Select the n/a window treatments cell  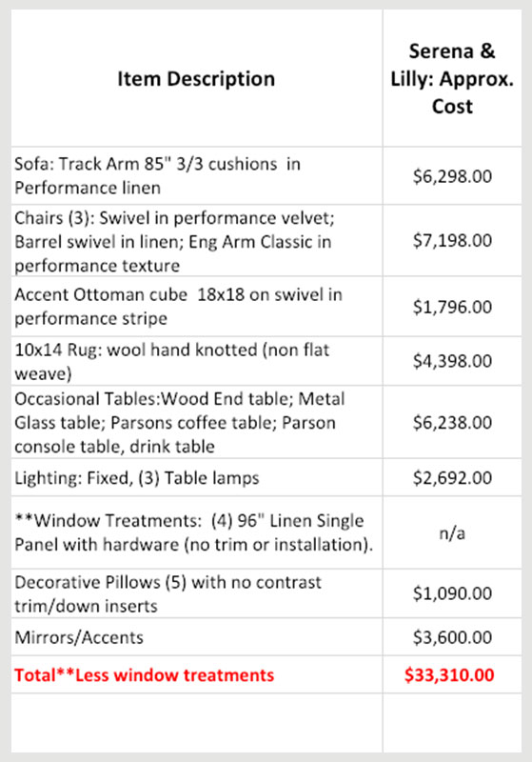[x=452, y=532]
